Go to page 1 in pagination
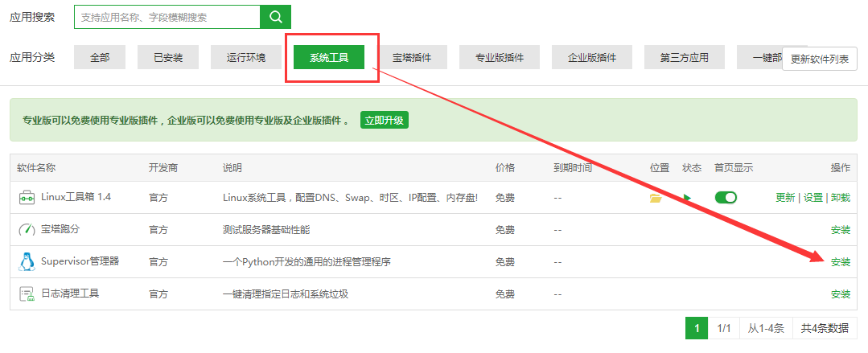This screenshot has height=353, width=868. pos(697,328)
